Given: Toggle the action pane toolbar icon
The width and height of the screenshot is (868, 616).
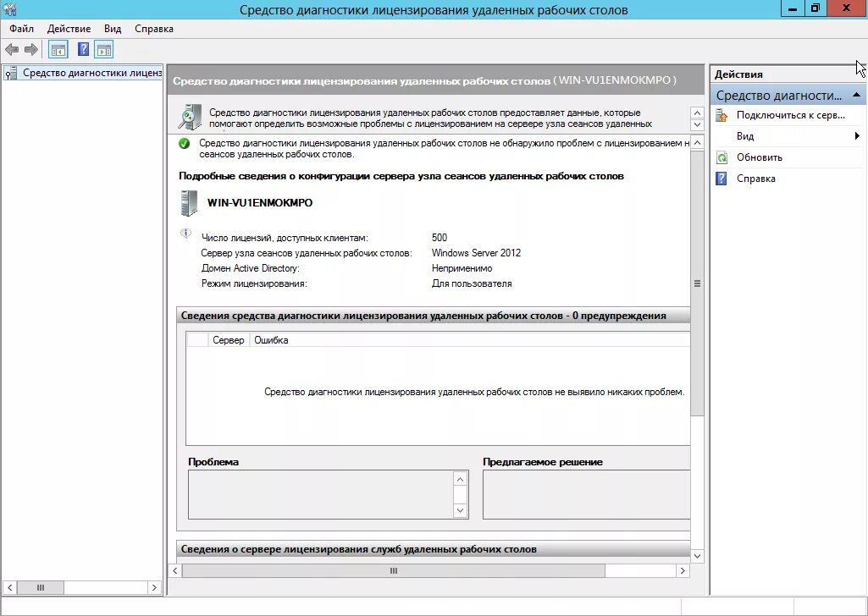Looking at the screenshot, I should pyautogui.click(x=103, y=50).
